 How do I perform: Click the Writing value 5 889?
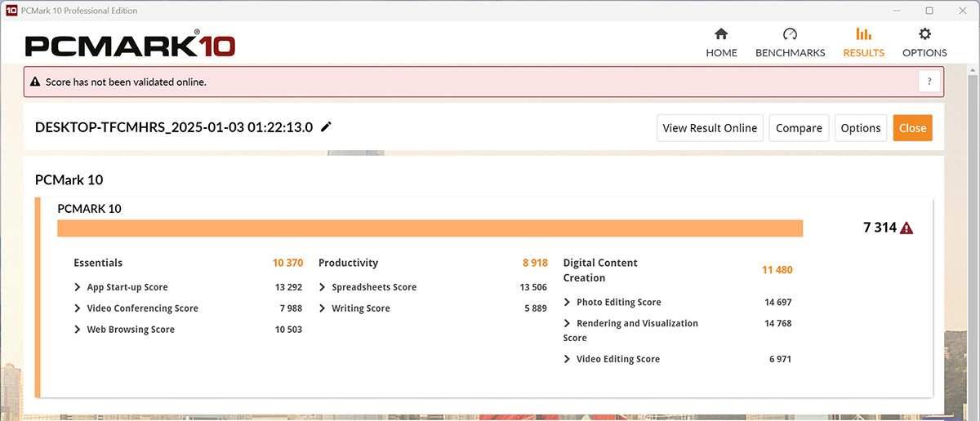point(536,308)
